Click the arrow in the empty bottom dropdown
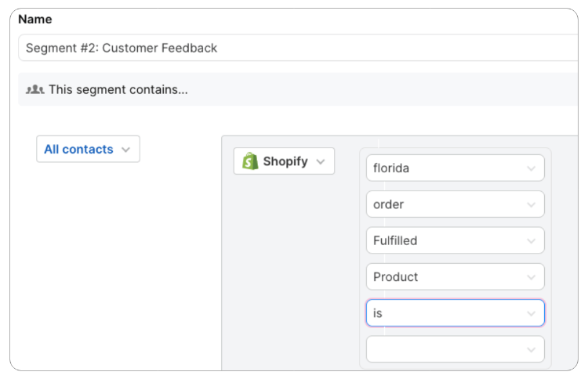The height and width of the screenshot is (379, 588). [x=531, y=350]
